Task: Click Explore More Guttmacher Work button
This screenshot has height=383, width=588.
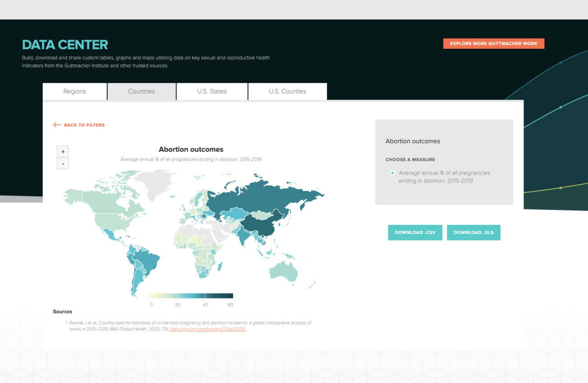Action: coord(493,43)
